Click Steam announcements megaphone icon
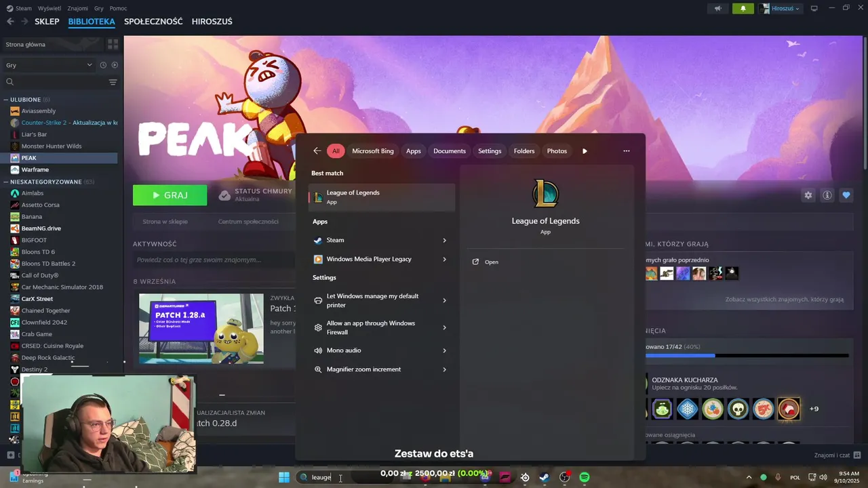This screenshot has height=488, width=868. [x=717, y=8]
